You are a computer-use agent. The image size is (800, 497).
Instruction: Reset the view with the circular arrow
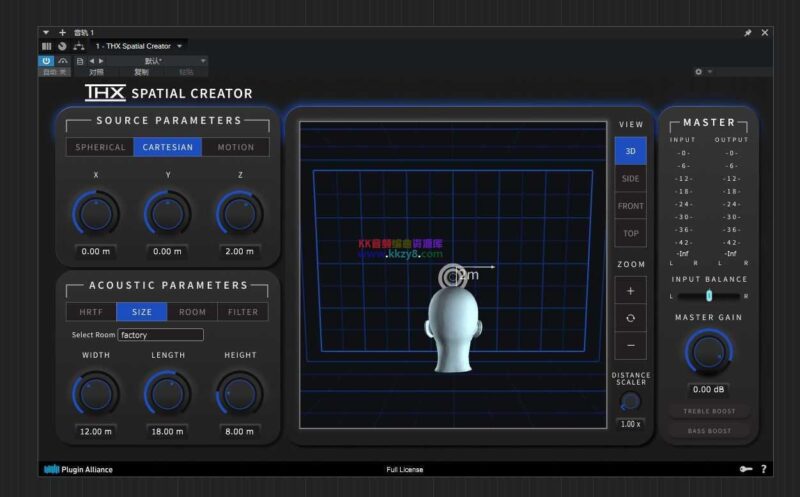pos(631,318)
